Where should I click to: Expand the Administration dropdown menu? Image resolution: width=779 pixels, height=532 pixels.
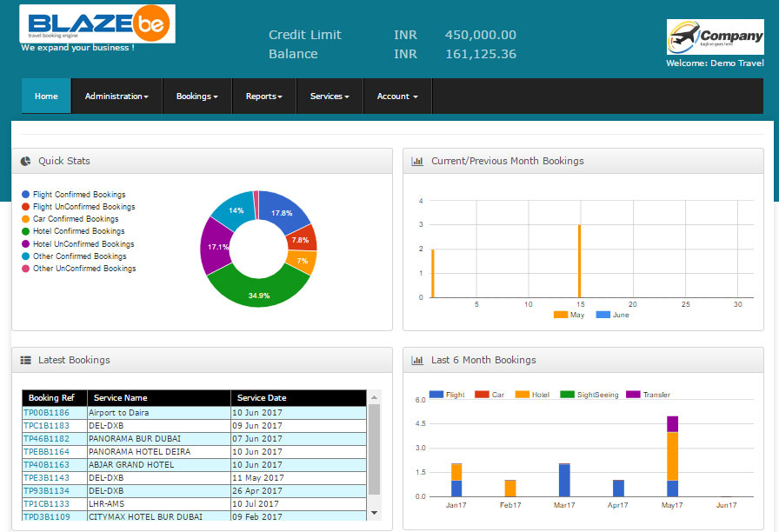[x=117, y=96]
